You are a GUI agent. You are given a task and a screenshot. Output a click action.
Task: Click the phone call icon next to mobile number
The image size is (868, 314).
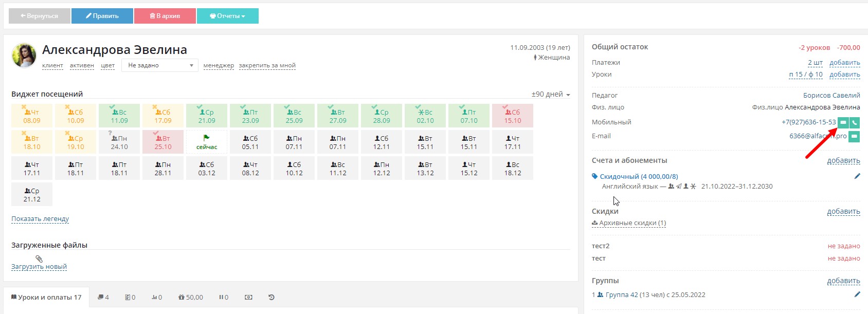point(854,122)
